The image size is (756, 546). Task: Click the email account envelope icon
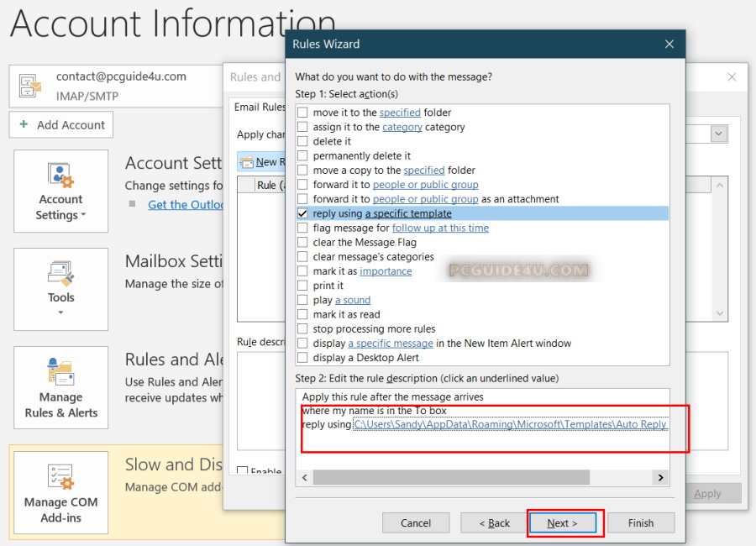(31, 86)
